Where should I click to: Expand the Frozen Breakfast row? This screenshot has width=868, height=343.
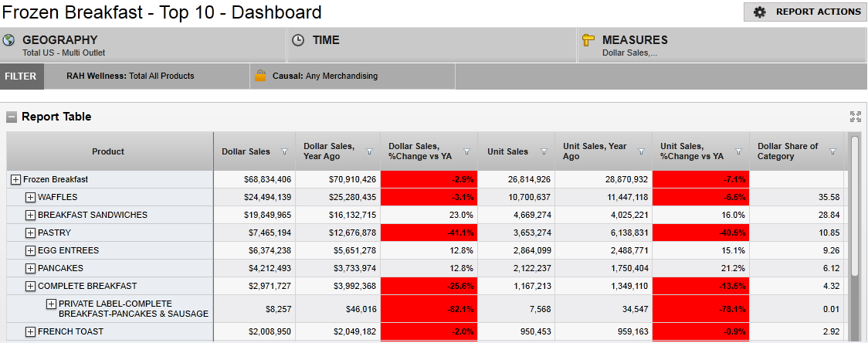(15, 179)
